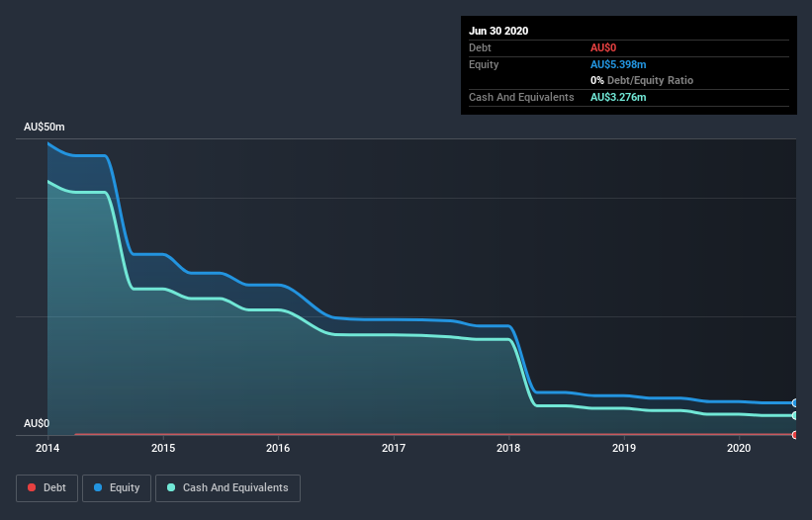The height and width of the screenshot is (520, 812).
Task: Click the Equity row label in tooltip
Action: pos(484,64)
